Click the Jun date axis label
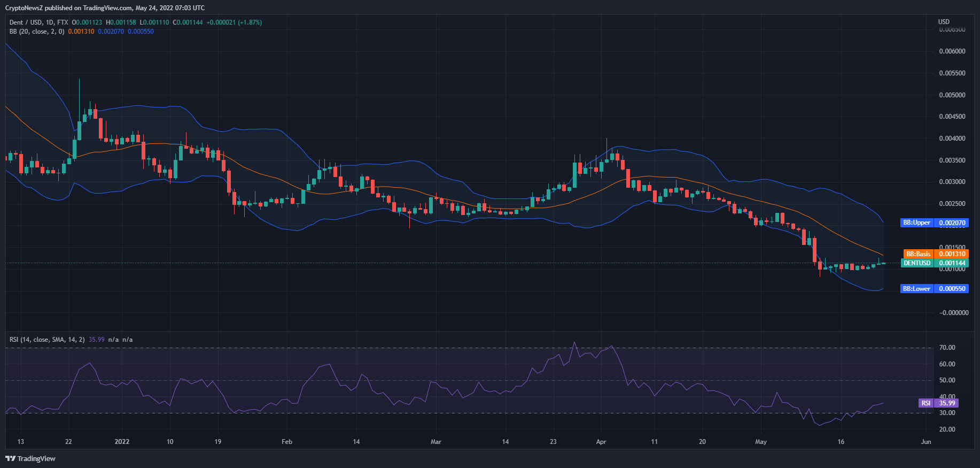Viewport: 980px width, 468px height. 926,442
